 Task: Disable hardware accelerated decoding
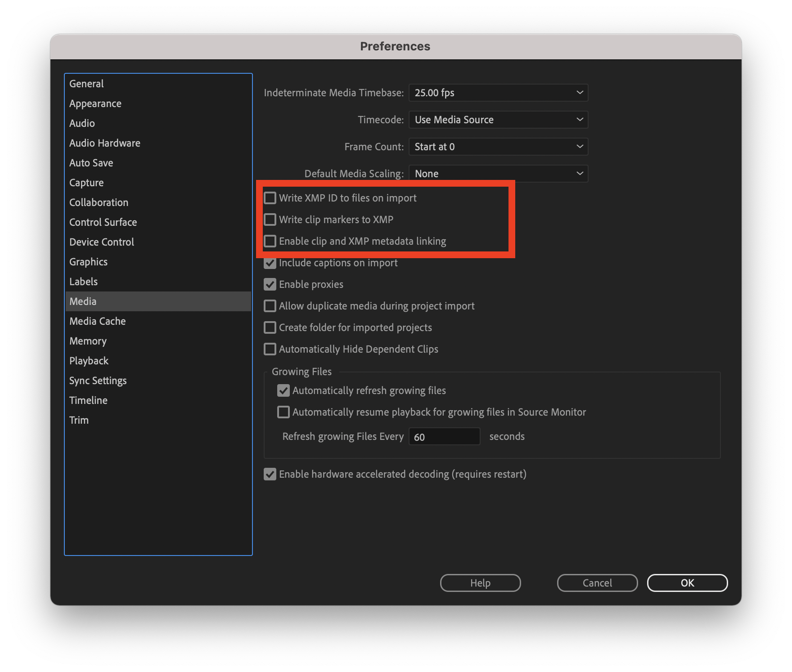click(x=270, y=474)
